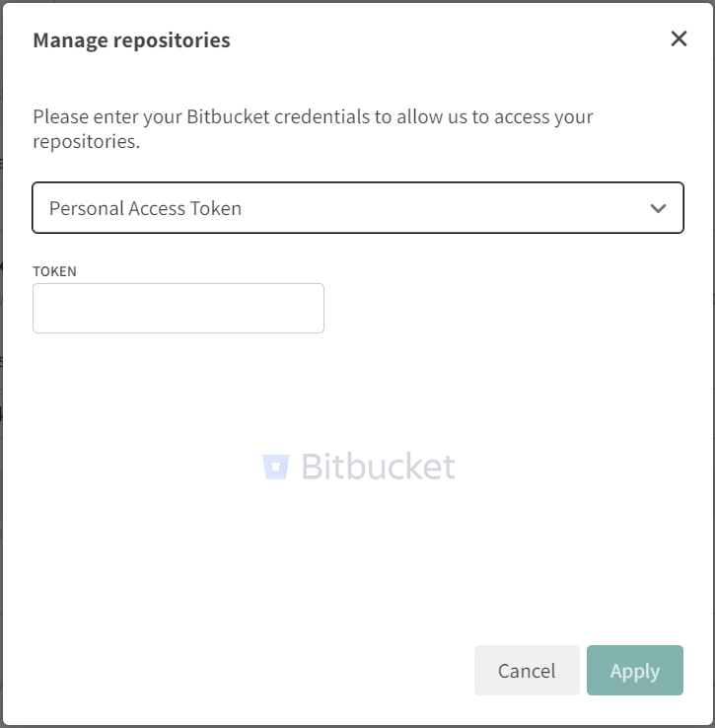Apply the Bitbucket credentials
Image resolution: width=715 pixels, height=728 pixels.
click(x=634, y=671)
